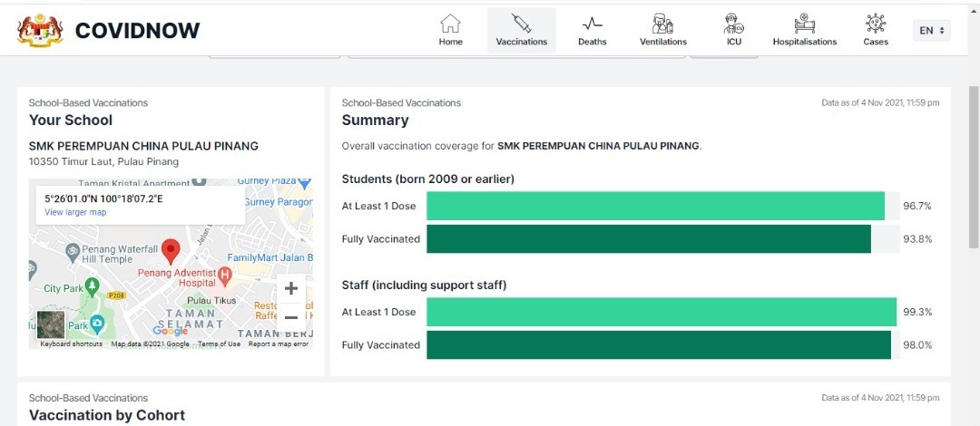Screen dimensions: 980x426
Task: Open the EN language dropdown
Action: point(931,30)
